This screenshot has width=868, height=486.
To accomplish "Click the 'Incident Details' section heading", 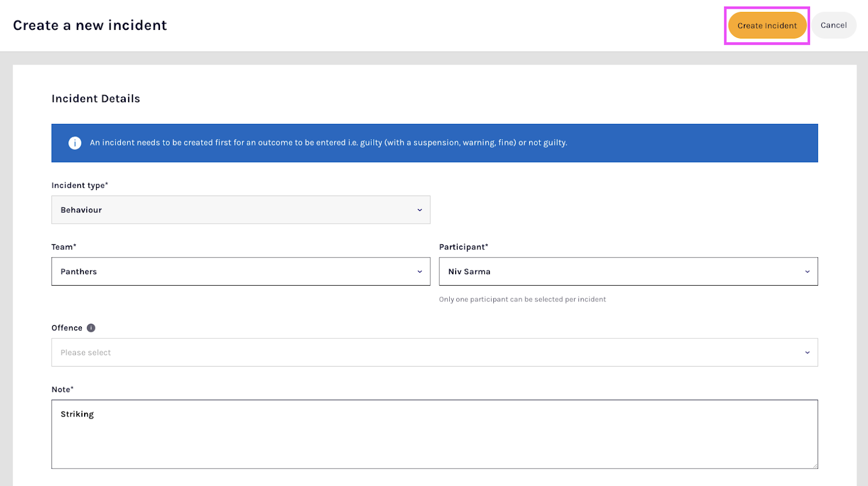I will pos(95,99).
